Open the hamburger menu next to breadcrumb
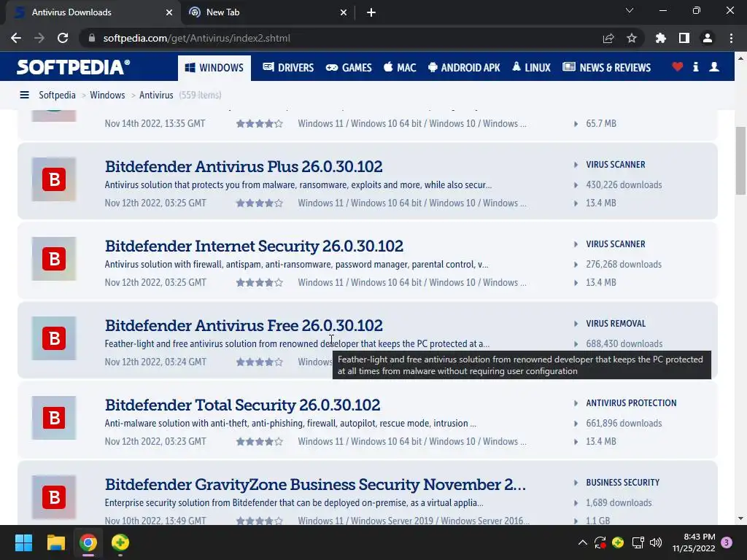 pos(24,95)
